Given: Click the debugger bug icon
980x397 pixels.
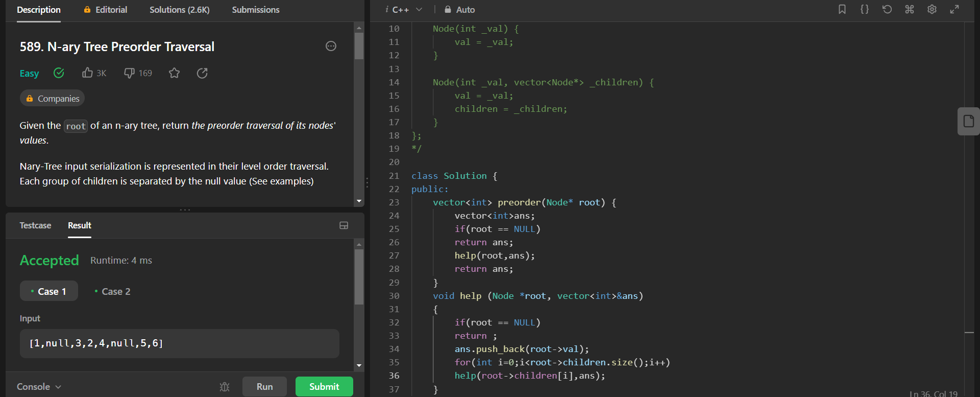Looking at the screenshot, I should 225,387.
